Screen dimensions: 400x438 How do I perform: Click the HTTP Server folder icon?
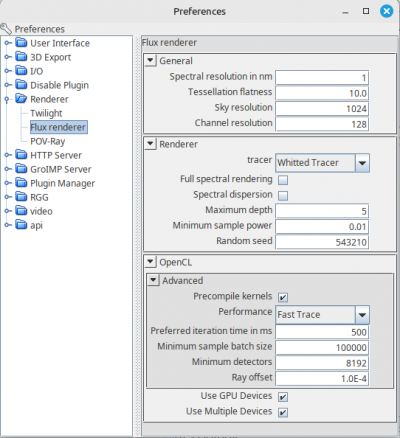(21, 155)
